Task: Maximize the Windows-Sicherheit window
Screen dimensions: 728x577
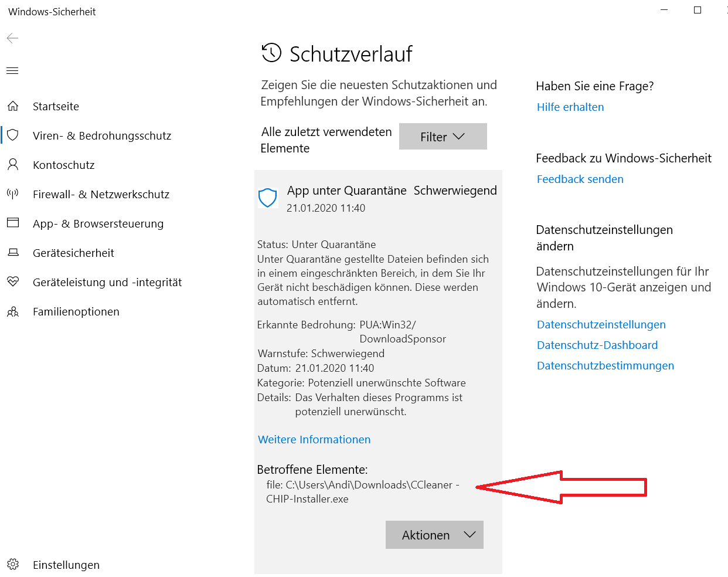Action: [698, 10]
